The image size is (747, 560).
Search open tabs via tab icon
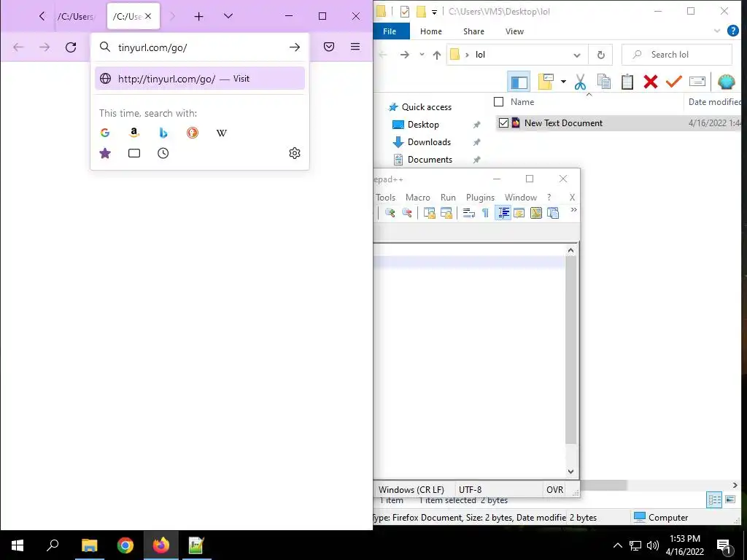tap(134, 153)
